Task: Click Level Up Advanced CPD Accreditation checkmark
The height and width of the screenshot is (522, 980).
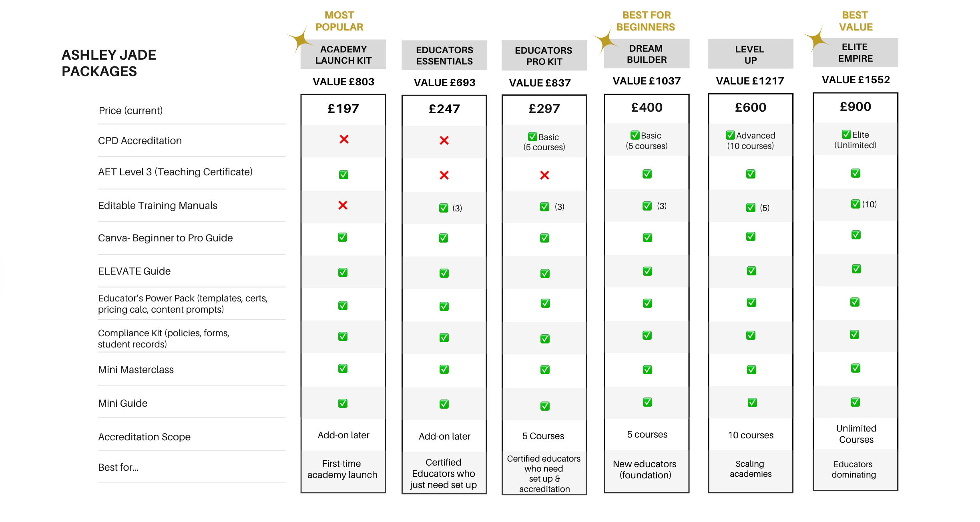Action: 730,135
